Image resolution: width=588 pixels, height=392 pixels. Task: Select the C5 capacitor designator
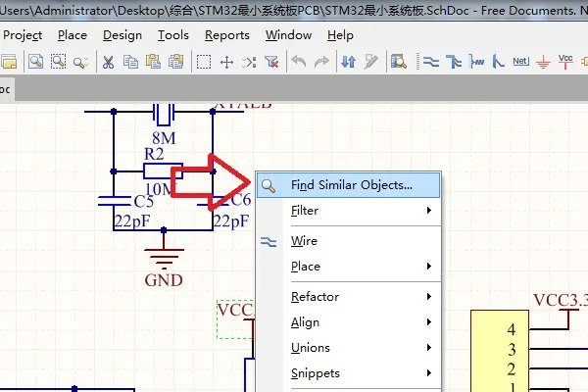coord(144,202)
